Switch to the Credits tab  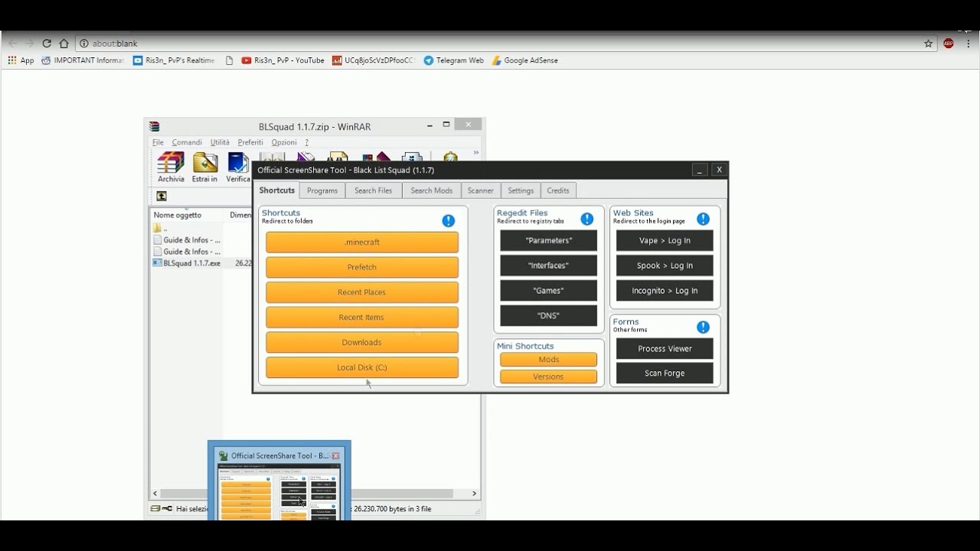coord(558,191)
